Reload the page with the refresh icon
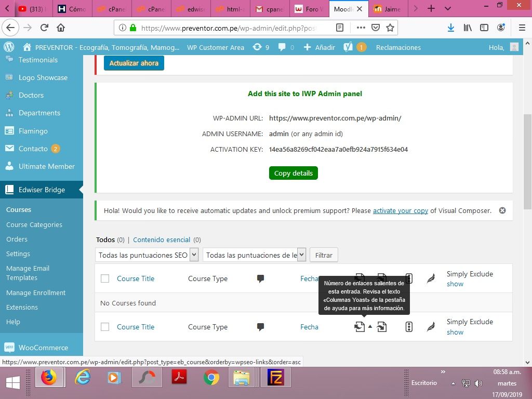 click(44, 28)
